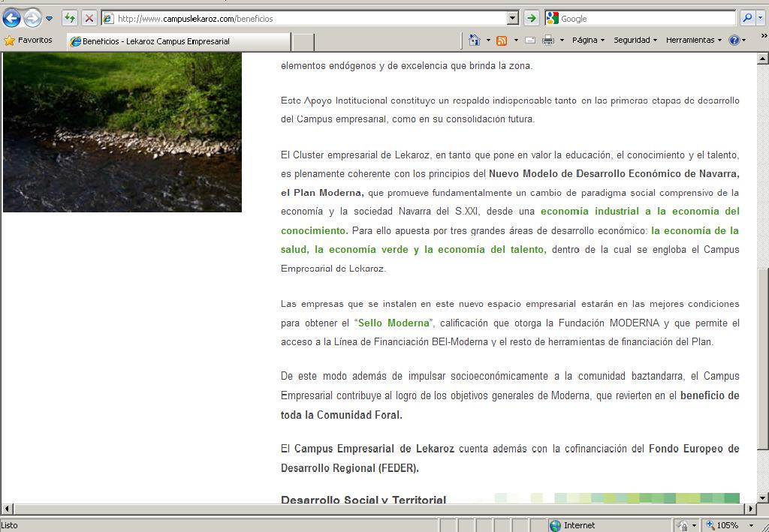769x532 pixels.
Task: Select the Beneficios - Lekaroz Campus Empresarial tab
Action: [x=179, y=41]
